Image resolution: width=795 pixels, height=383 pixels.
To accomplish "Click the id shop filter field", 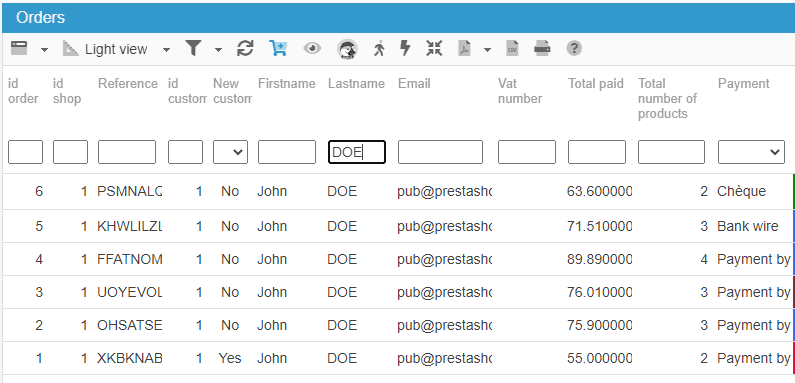I will click(70, 152).
